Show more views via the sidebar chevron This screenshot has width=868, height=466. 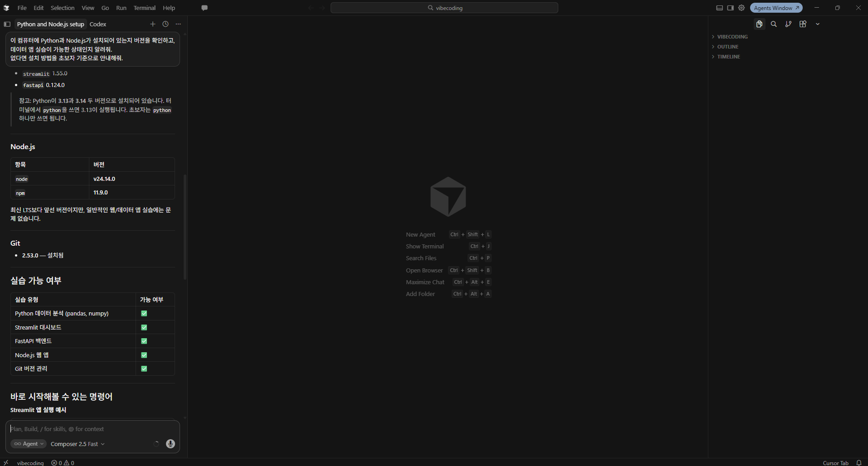click(818, 24)
